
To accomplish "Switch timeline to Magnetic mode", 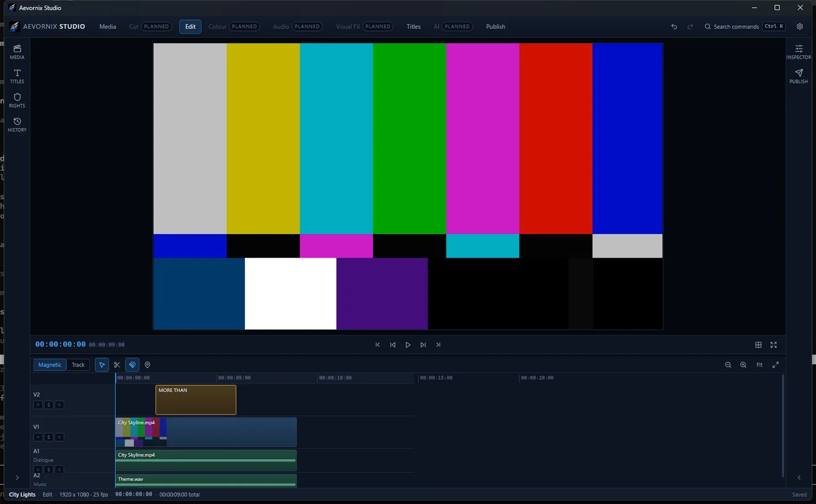I will click(50, 365).
